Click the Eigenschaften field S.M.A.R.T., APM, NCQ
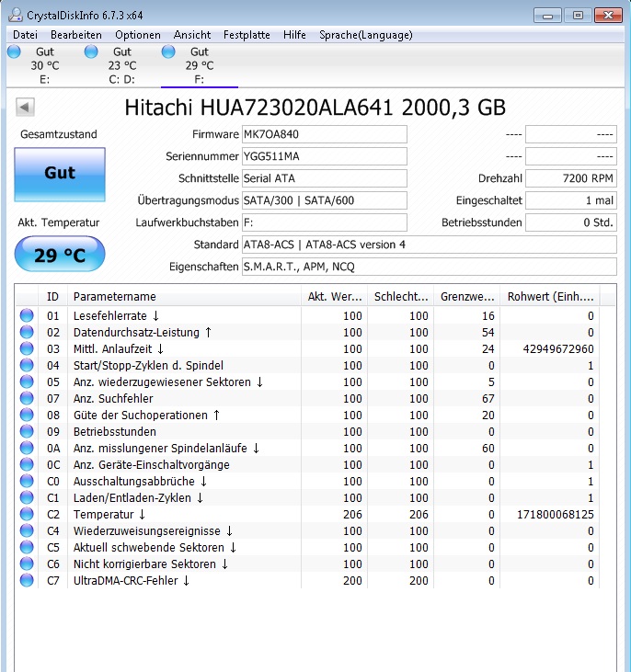The image size is (631, 672). [x=430, y=267]
